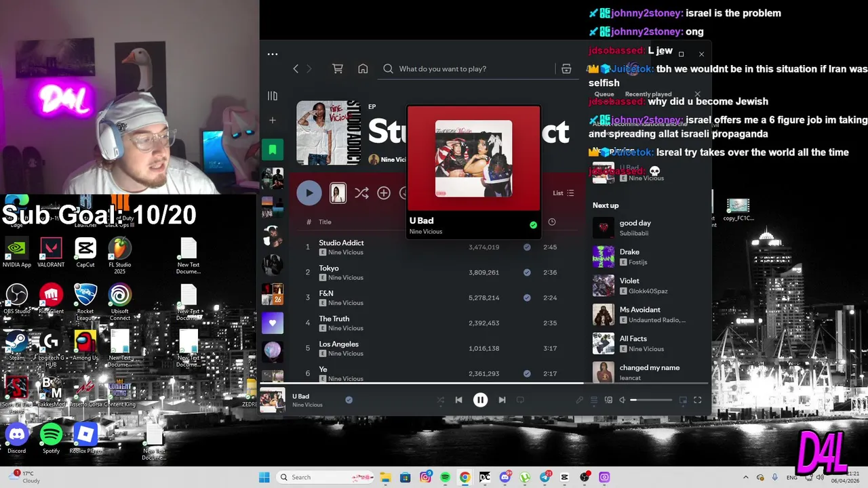Select track 'Los Angeles'

[437, 348]
